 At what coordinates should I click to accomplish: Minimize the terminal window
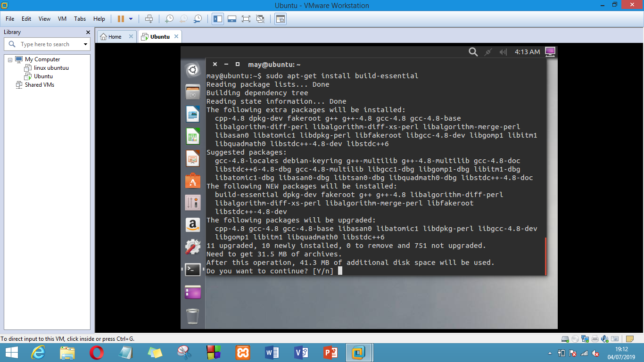click(x=226, y=64)
